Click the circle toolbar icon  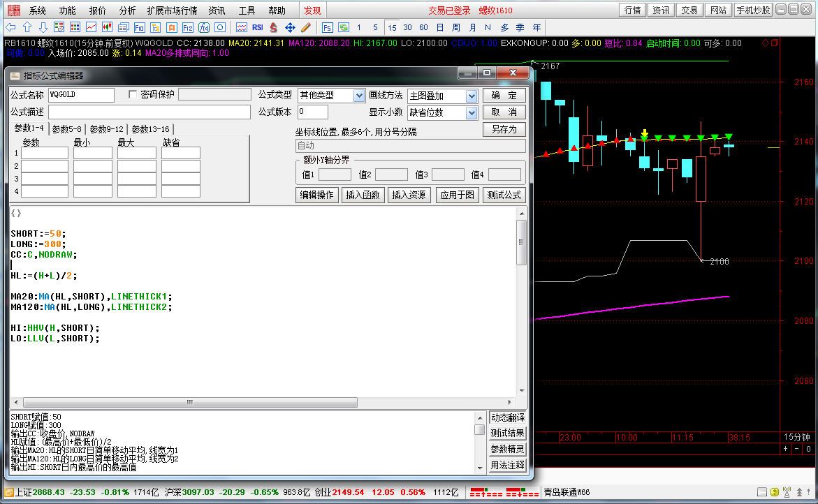219,27
